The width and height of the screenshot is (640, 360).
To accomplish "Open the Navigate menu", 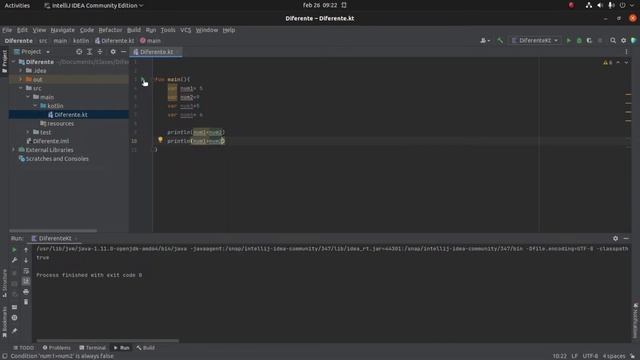I will click(62, 30).
